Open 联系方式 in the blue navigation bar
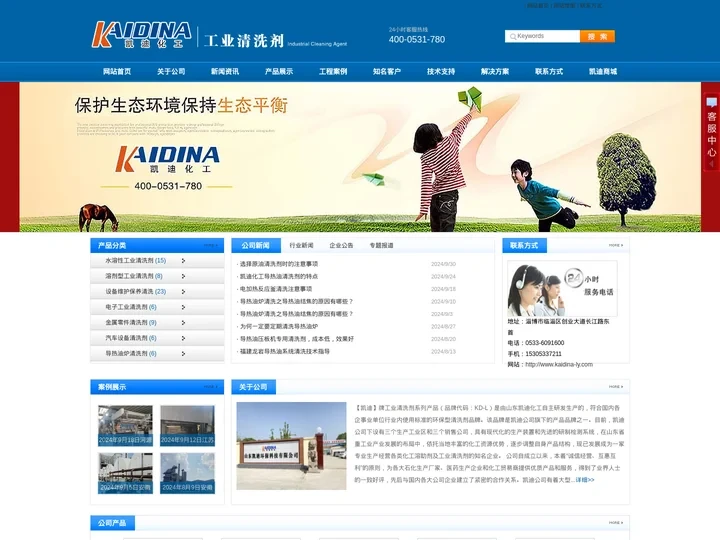 tap(549, 72)
